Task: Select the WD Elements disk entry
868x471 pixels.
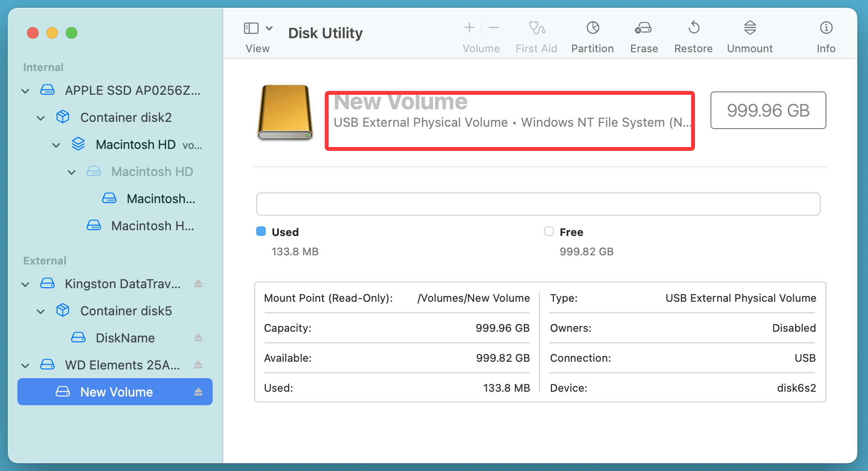Action: [x=122, y=365]
